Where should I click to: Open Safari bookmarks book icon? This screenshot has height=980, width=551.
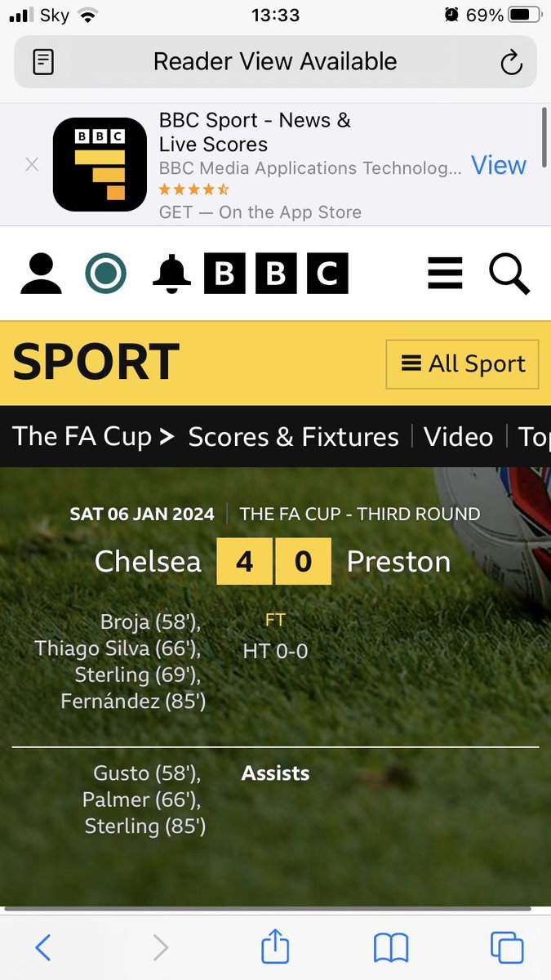point(391,948)
